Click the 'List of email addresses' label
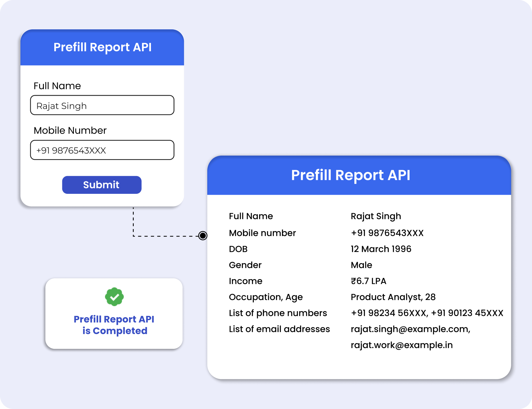This screenshot has height=409, width=532. point(279,329)
